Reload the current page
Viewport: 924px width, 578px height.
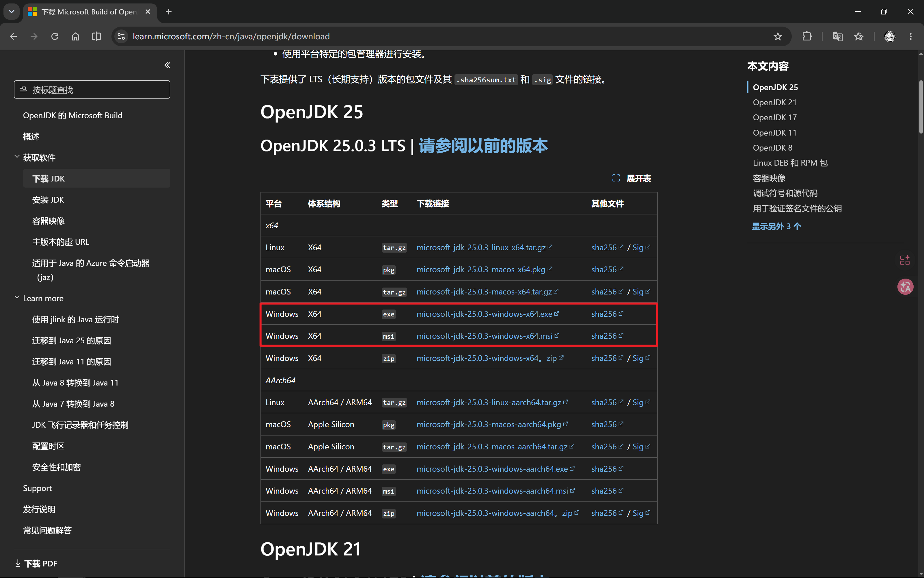pyautogui.click(x=55, y=36)
